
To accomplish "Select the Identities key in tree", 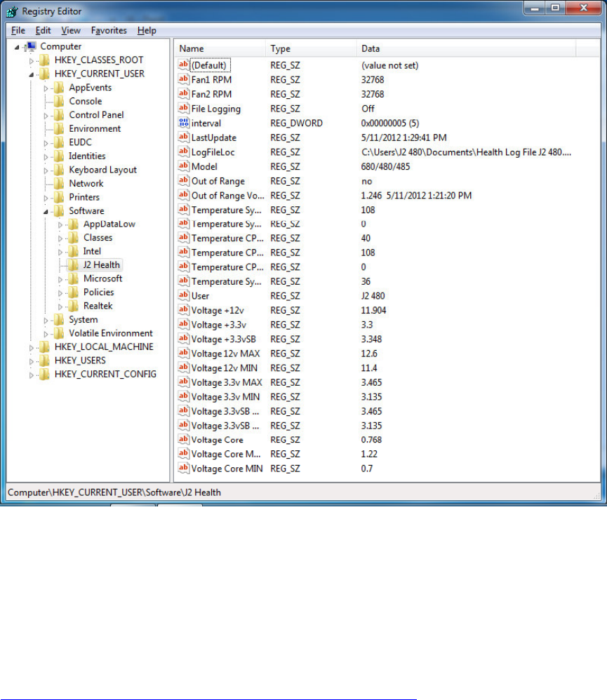I will (87, 156).
